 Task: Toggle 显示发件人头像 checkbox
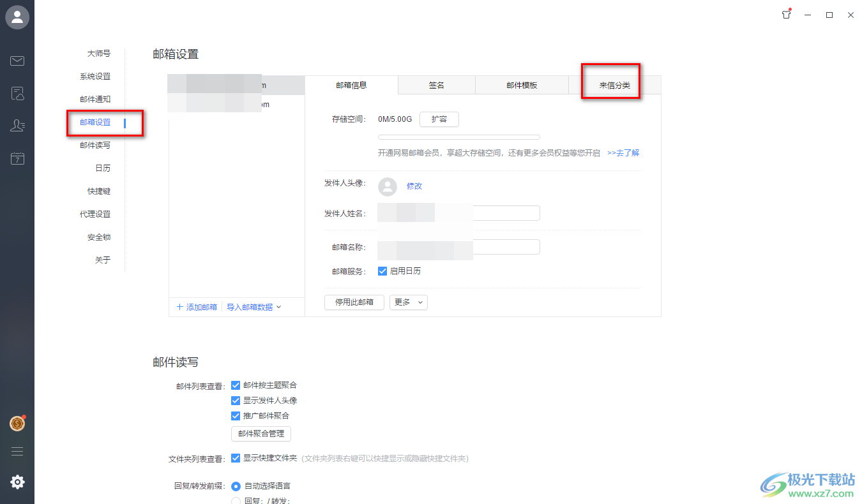pos(236,401)
